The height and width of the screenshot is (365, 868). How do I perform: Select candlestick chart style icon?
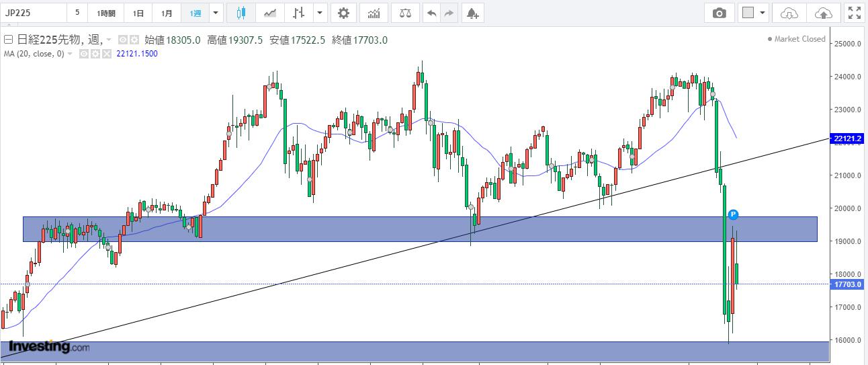point(241,13)
